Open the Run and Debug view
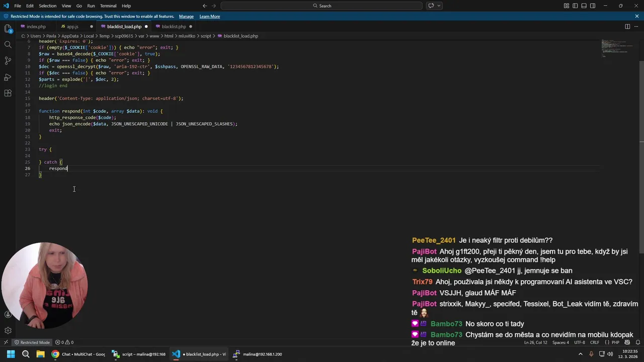 click(x=8, y=77)
